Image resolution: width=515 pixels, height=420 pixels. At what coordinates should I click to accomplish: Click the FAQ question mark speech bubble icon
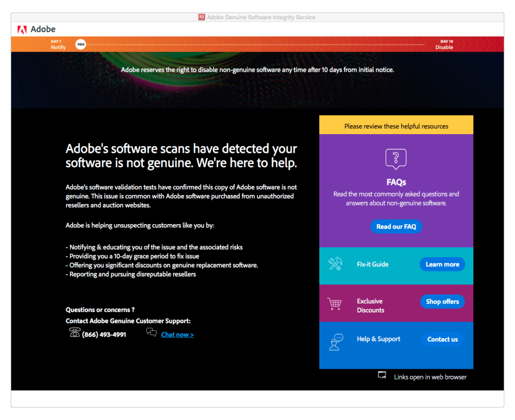tap(396, 159)
